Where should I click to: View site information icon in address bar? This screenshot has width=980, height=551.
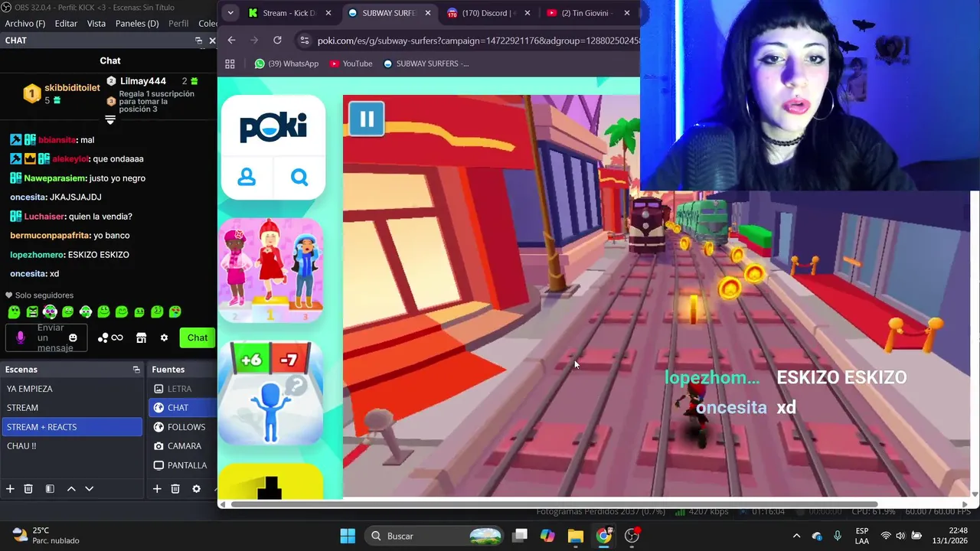pyautogui.click(x=304, y=40)
